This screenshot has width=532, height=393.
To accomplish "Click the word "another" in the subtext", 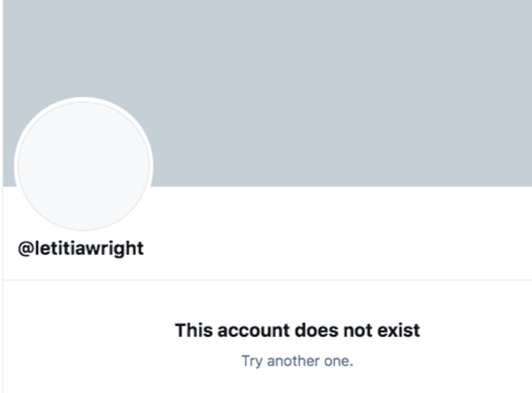I will click(x=293, y=361).
